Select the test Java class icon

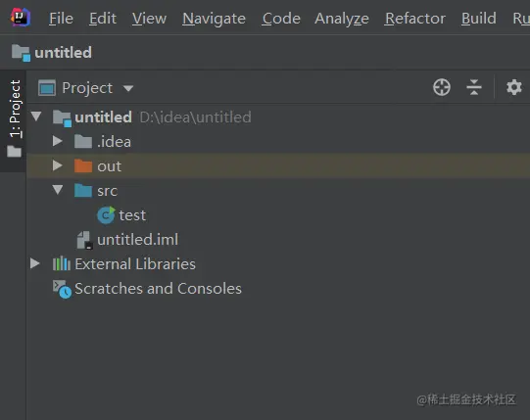coord(106,215)
